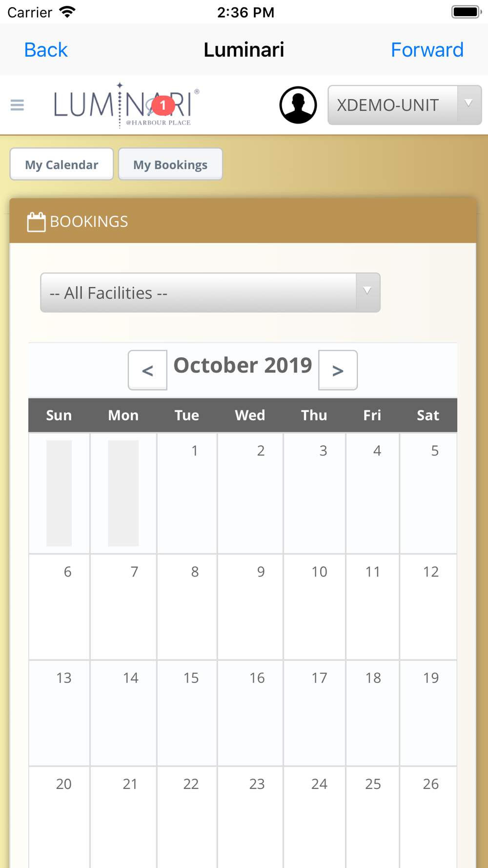Viewport: 488px width, 868px height.
Task: Tap the Wi-Fi status bar icon
Action: pyautogui.click(x=67, y=12)
